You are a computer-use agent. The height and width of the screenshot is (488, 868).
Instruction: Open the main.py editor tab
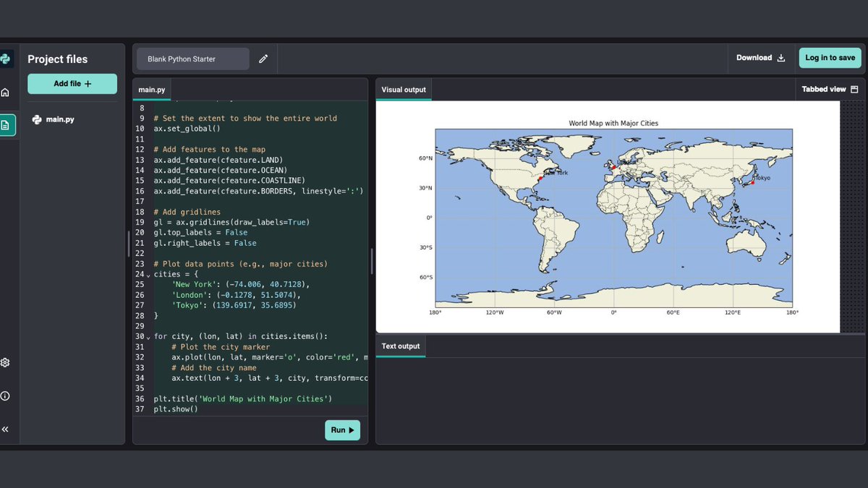tap(151, 90)
